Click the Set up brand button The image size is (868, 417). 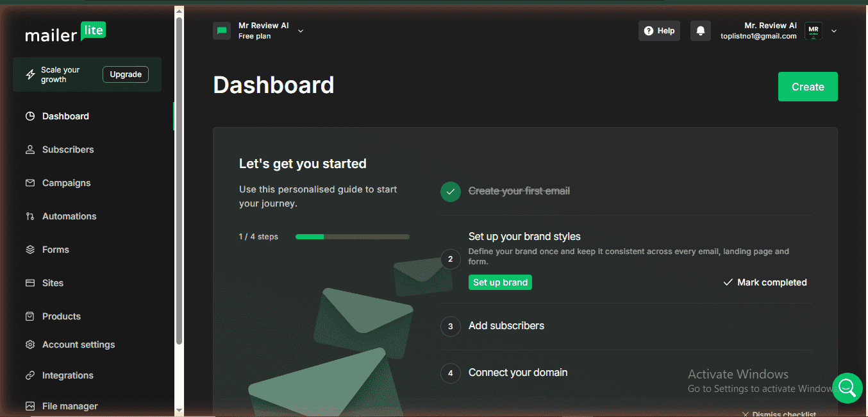500,282
